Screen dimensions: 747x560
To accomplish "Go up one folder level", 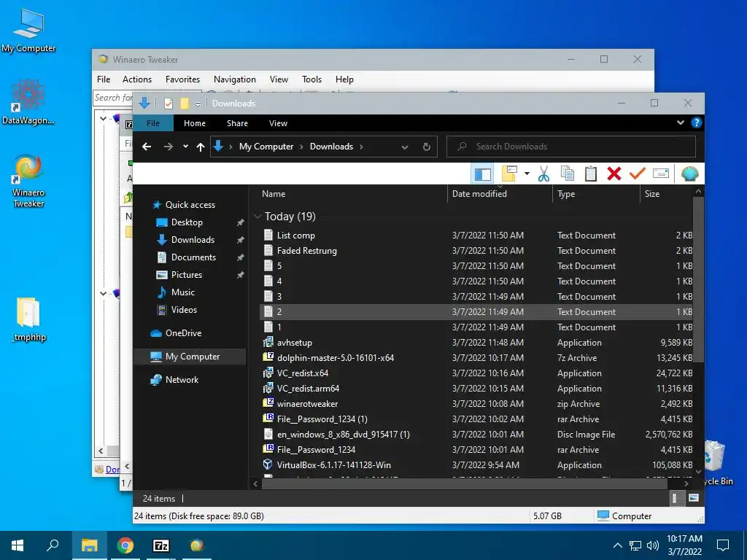I will point(201,147).
